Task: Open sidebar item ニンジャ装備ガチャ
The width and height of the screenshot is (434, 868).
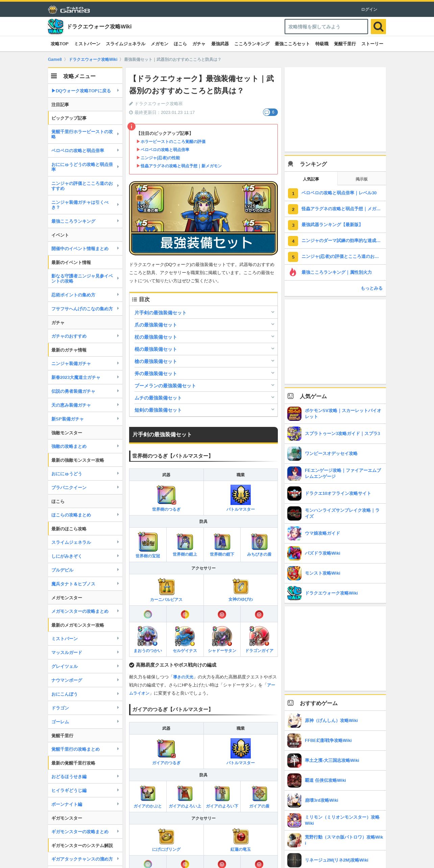Action: click(x=85, y=364)
